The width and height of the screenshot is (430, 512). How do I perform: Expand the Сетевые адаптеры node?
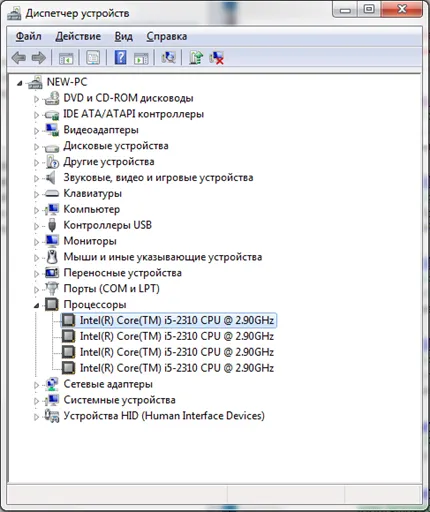pyautogui.click(x=36, y=385)
